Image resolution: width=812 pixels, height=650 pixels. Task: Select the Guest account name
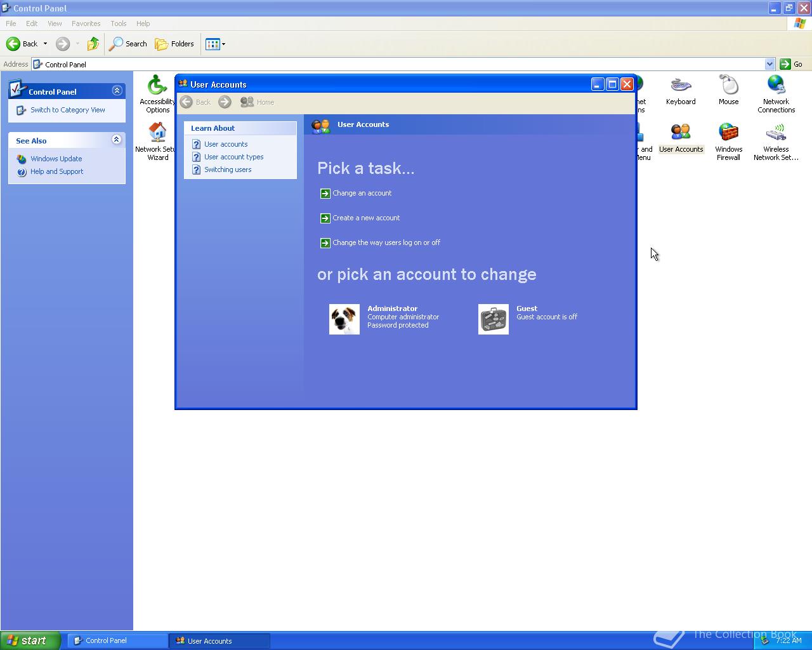coord(527,308)
